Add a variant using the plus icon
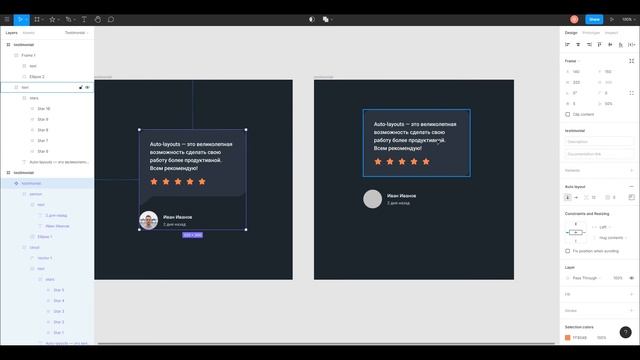The width and height of the screenshot is (640, 360). pos(631,170)
